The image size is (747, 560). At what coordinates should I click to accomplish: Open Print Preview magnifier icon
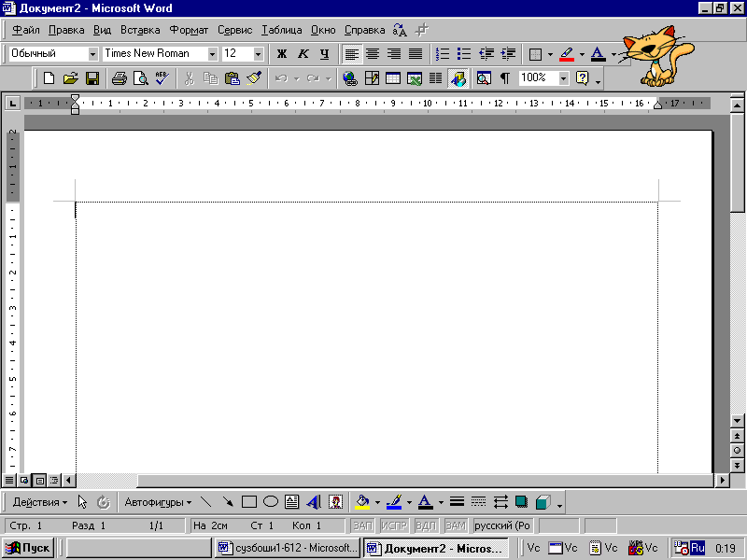tap(141, 78)
